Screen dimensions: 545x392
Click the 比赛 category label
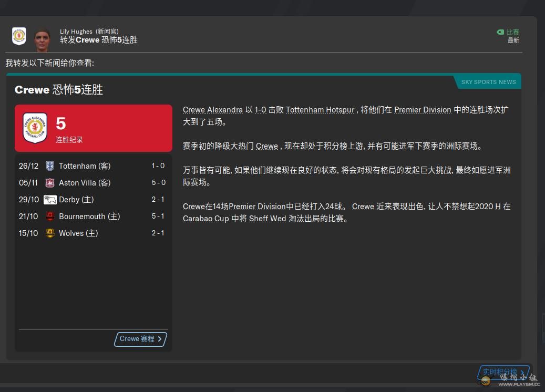[512, 32]
